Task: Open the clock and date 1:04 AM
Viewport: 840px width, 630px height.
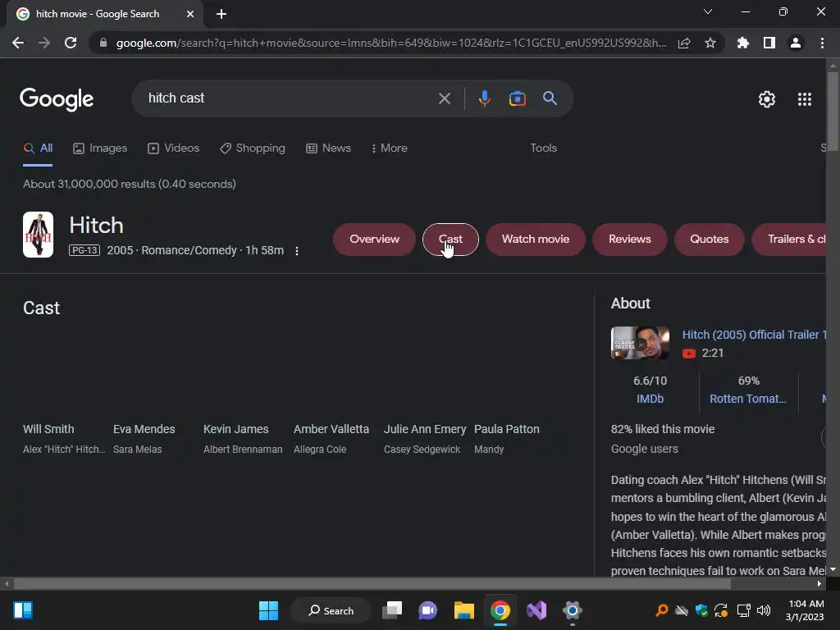Action: point(805,610)
